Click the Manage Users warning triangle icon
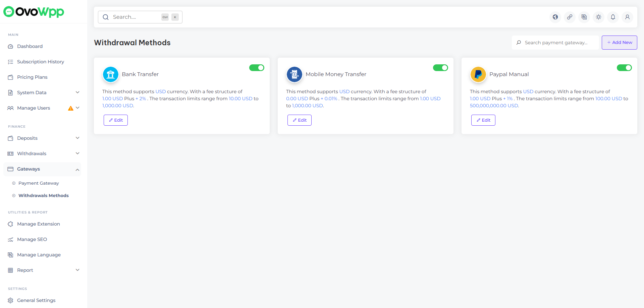This screenshot has width=644, height=308. click(x=70, y=108)
